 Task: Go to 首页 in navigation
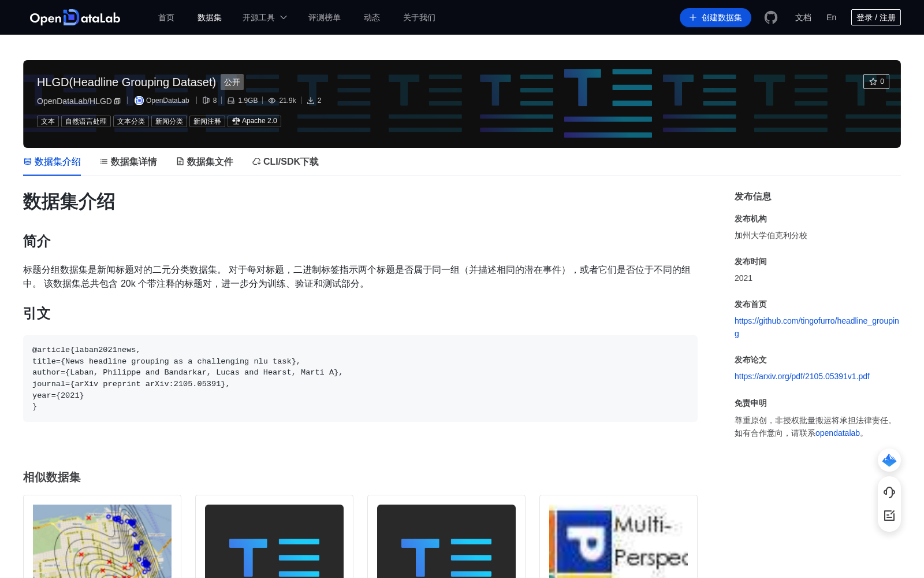(x=166, y=17)
